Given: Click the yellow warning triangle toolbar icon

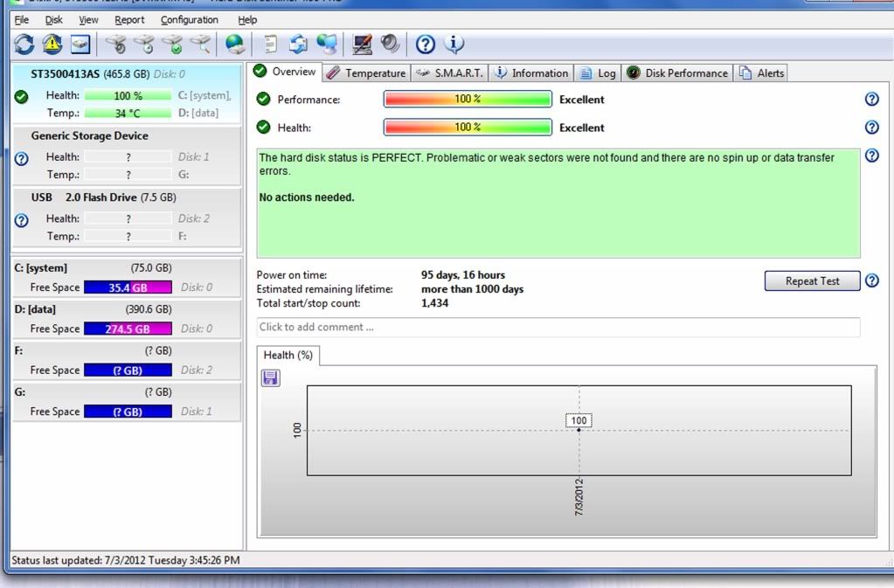Looking at the screenshot, I should [52, 44].
